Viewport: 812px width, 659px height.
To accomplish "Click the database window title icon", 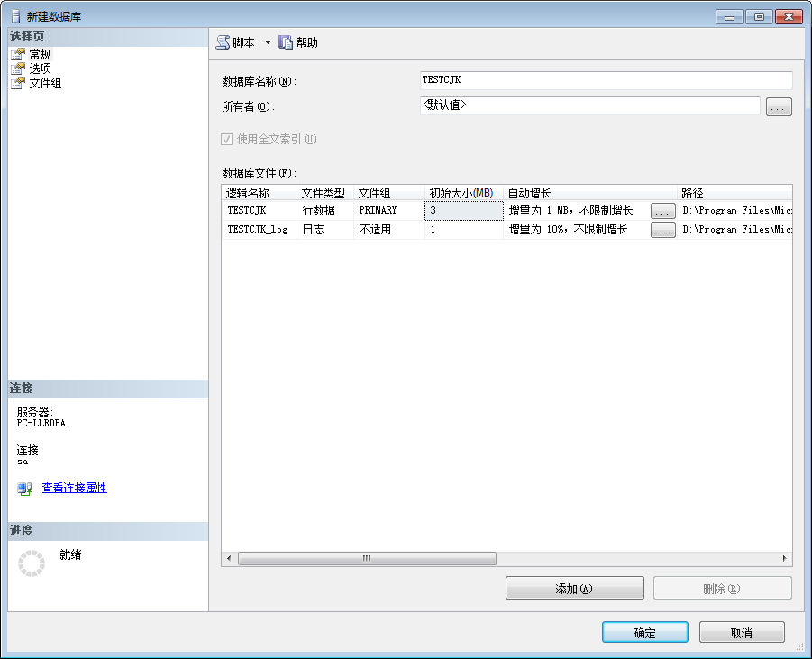I will (x=16, y=16).
